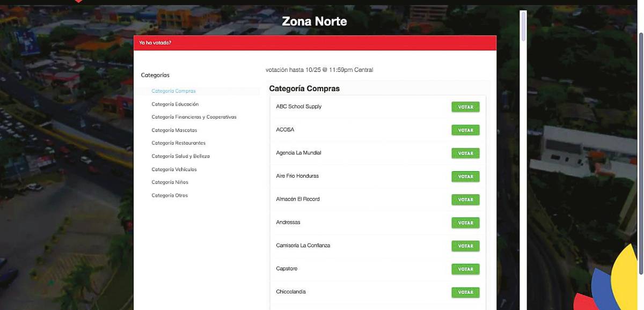Screen dimensions: 644x310
Task: Vote for Almacén El Record
Action: click(465, 200)
